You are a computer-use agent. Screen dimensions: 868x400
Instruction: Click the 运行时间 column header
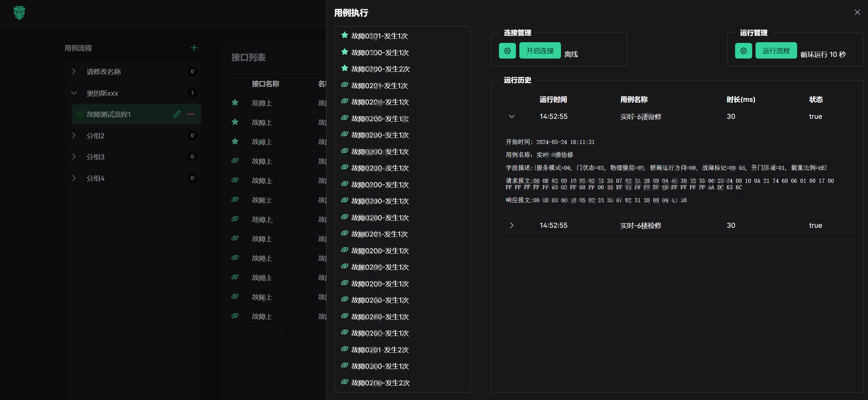553,99
